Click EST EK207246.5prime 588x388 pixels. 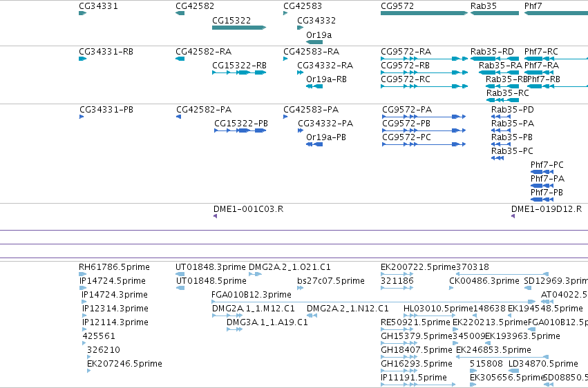(124, 364)
